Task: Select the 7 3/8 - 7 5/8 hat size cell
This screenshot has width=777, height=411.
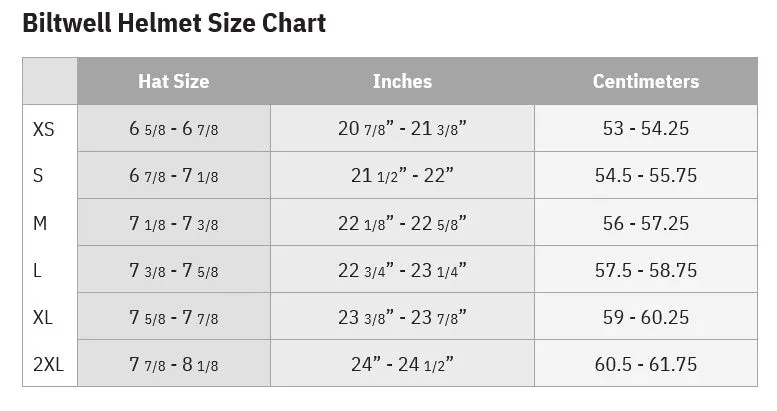Action: 174,270
